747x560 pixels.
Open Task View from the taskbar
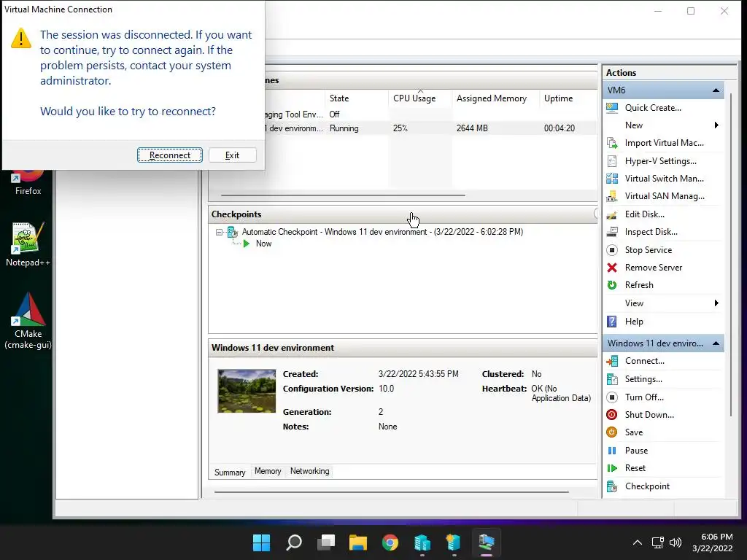[326, 542]
